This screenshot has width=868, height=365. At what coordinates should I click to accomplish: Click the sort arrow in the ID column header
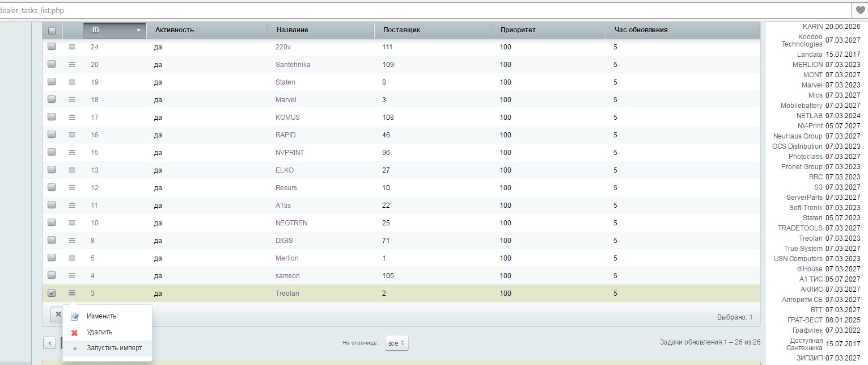pos(138,30)
